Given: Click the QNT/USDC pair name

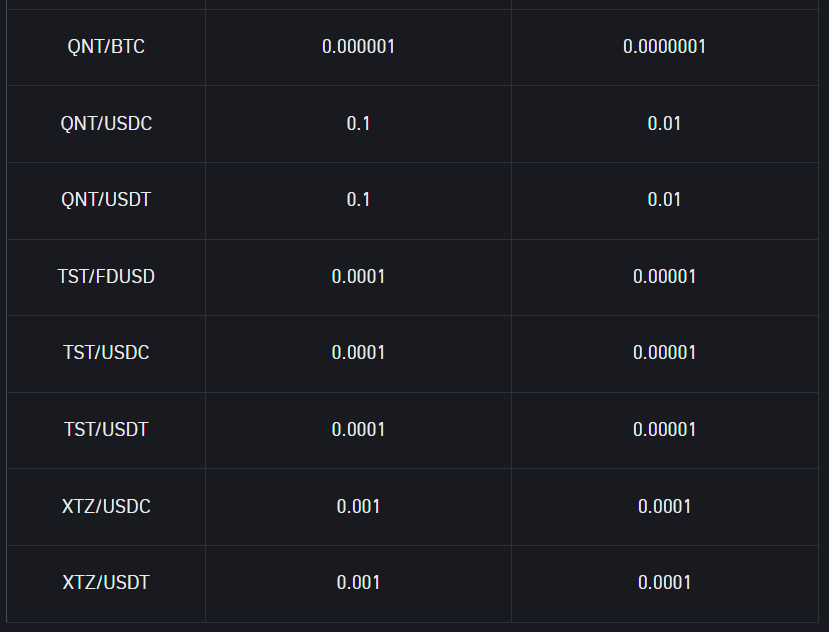Looking at the screenshot, I should coord(106,124).
